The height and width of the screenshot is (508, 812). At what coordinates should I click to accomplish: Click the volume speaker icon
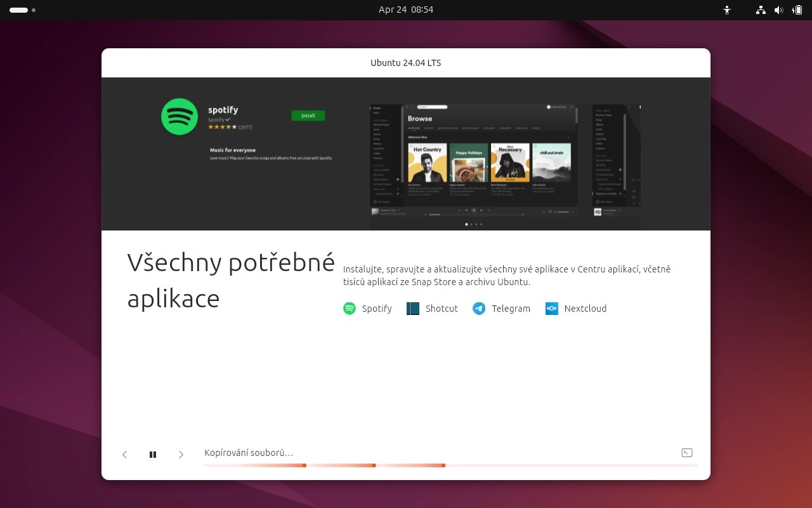click(779, 10)
